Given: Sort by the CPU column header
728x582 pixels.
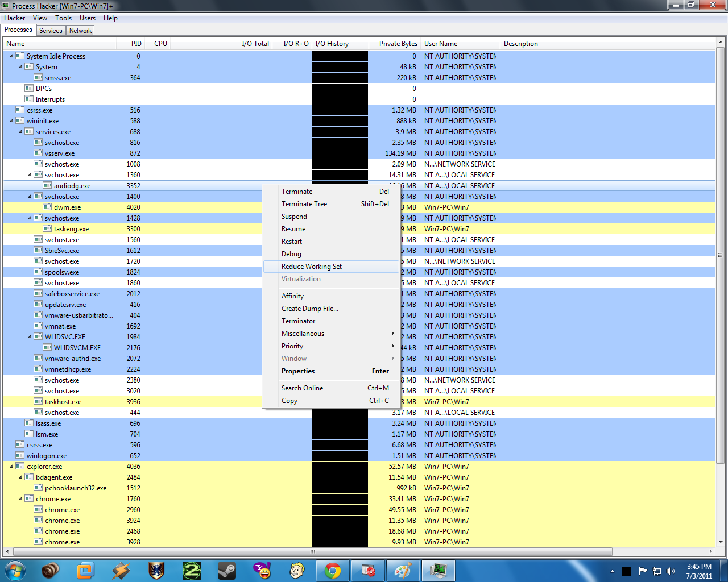Looking at the screenshot, I should 157,44.
